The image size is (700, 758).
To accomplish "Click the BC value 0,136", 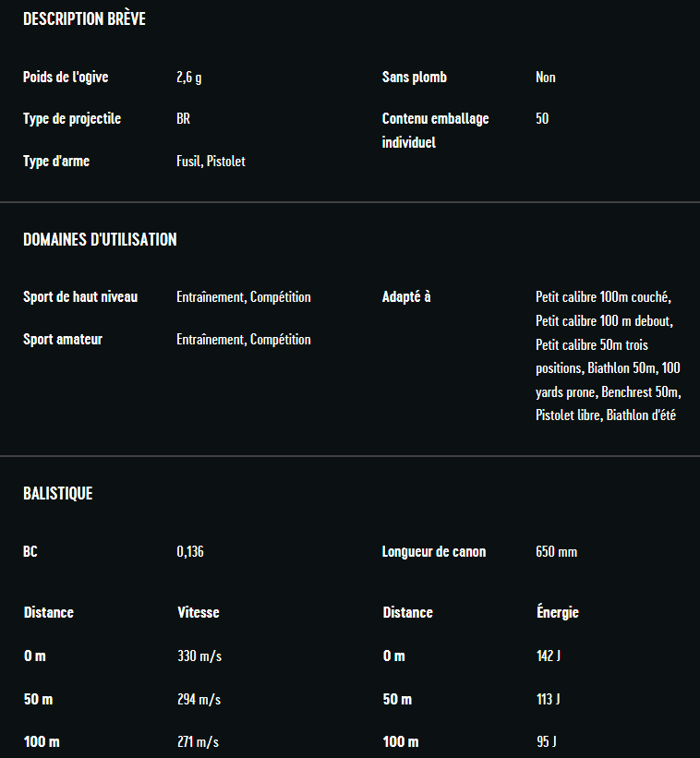I will 190,552.
